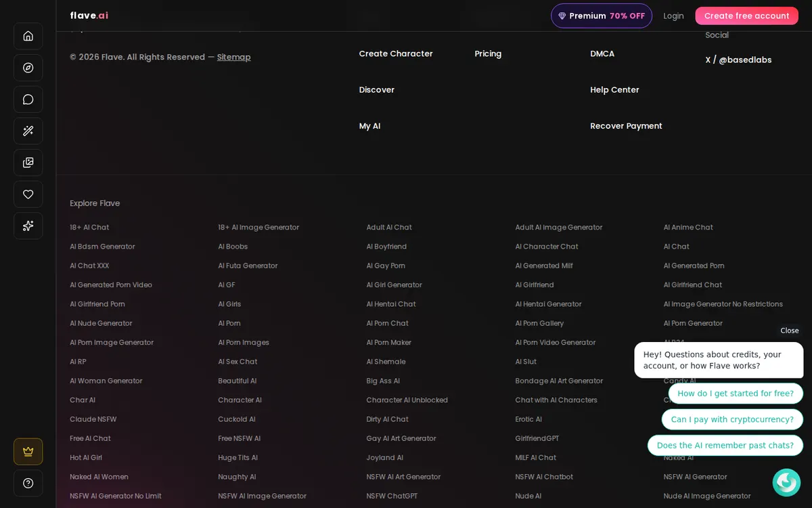Open the Bondage AI Art Generator link
812x508 pixels.
[x=559, y=381]
